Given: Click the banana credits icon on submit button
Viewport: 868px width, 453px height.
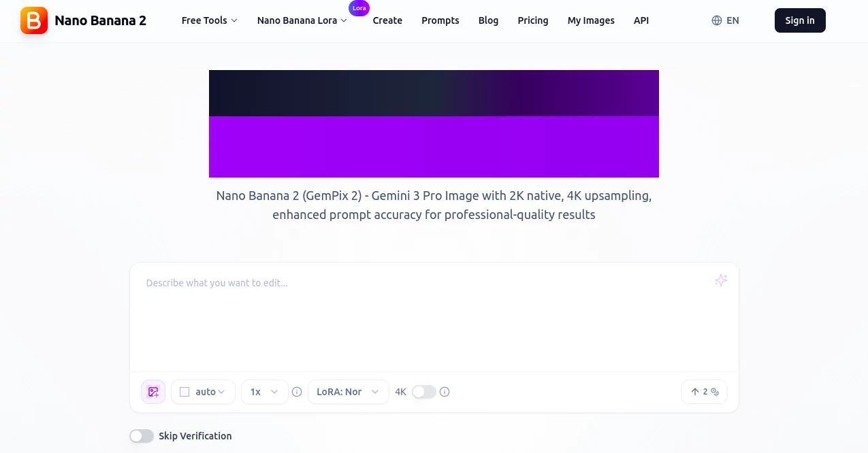Looking at the screenshot, I should click(x=713, y=392).
